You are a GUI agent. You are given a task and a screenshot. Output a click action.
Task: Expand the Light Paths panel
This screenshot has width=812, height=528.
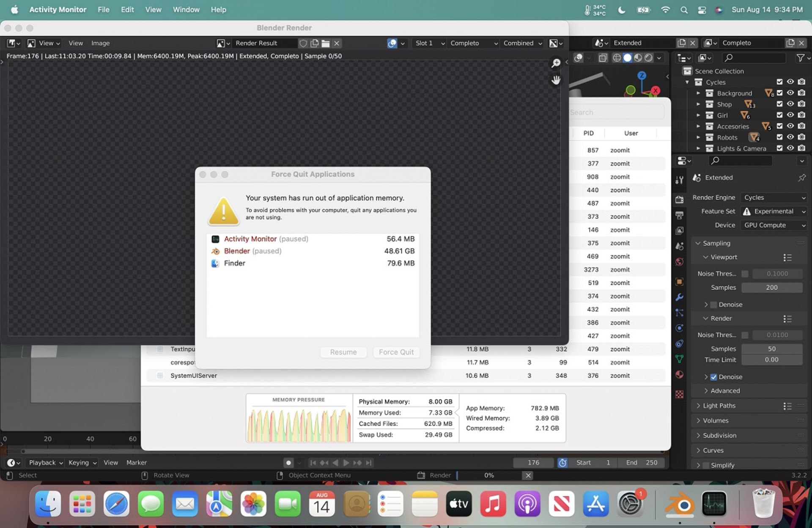pos(719,406)
